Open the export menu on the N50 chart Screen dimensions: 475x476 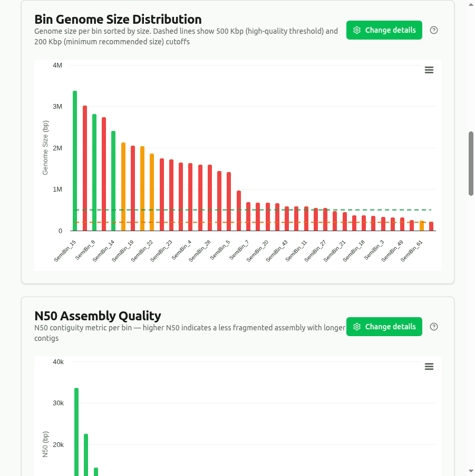(429, 366)
